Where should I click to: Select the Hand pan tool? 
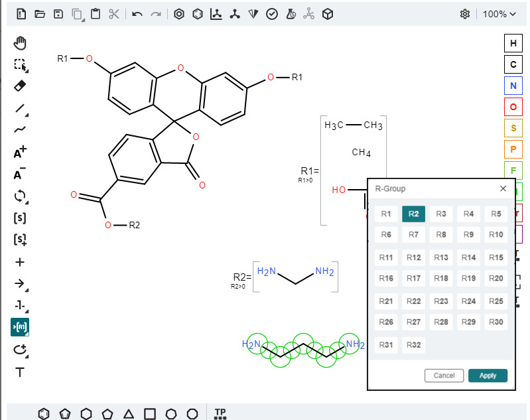20,44
